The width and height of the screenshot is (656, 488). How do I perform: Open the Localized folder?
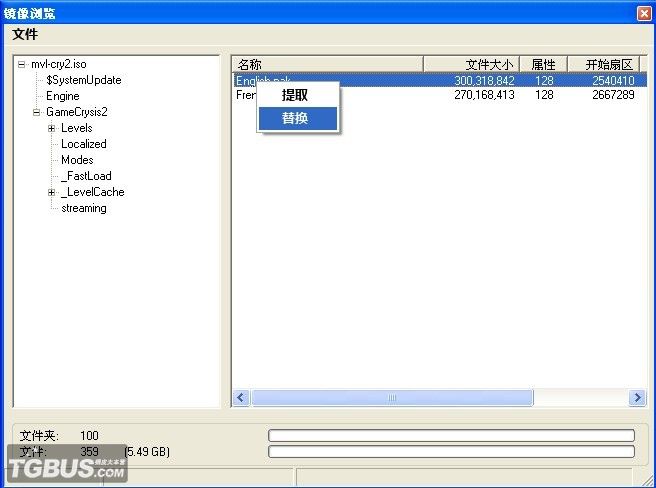tap(83, 144)
